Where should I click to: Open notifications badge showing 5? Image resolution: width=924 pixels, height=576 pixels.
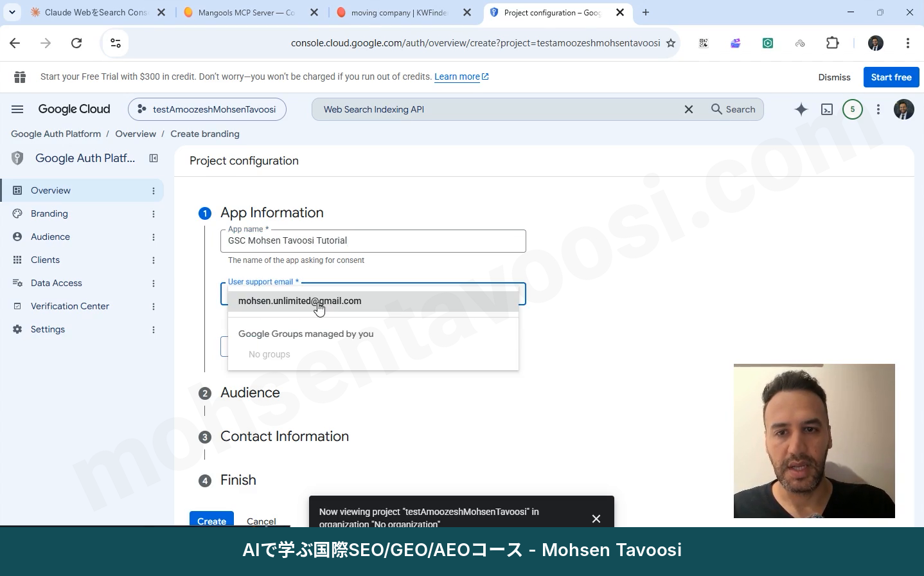click(853, 109)
